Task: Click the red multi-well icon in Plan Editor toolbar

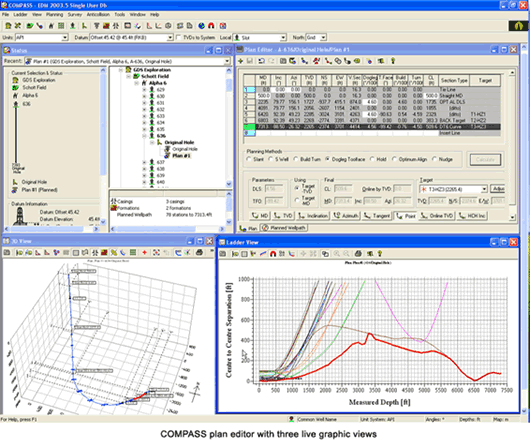Action: click(x=316, y=61)
